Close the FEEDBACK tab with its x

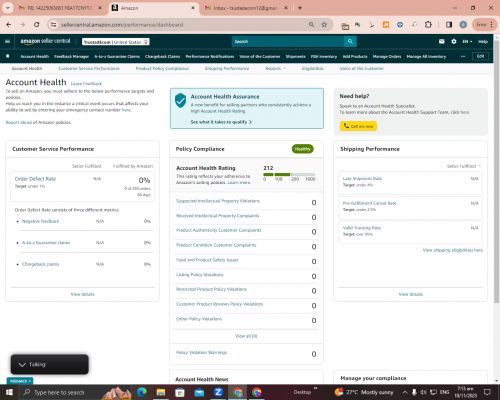click(30, 381)
